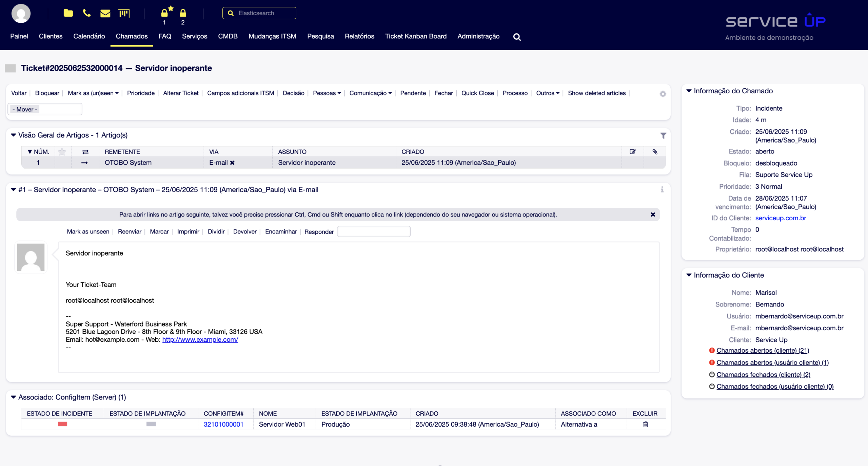Screen dimensions: 868x466
Task: Open the Painel menu
Action: tap(19, 36)
